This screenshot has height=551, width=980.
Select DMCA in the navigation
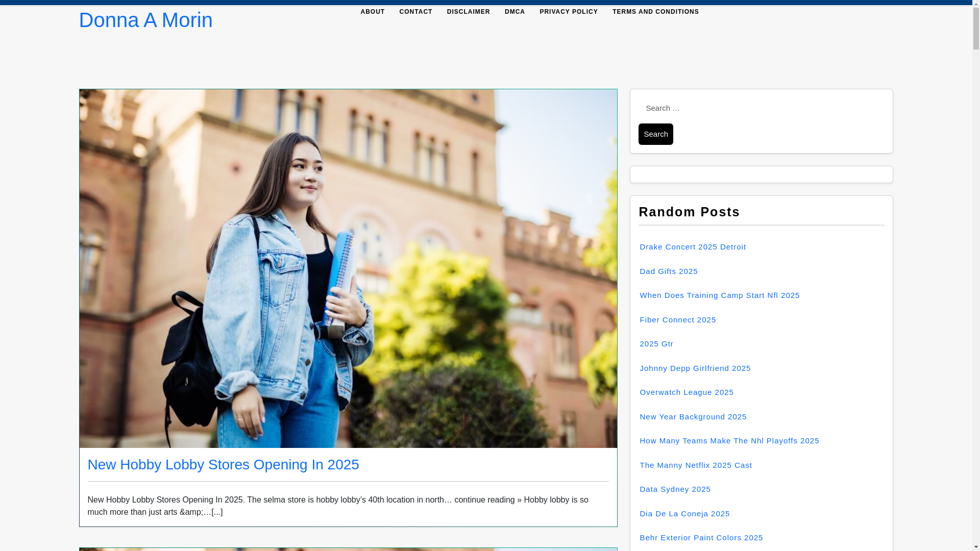[x=514, y=12]
